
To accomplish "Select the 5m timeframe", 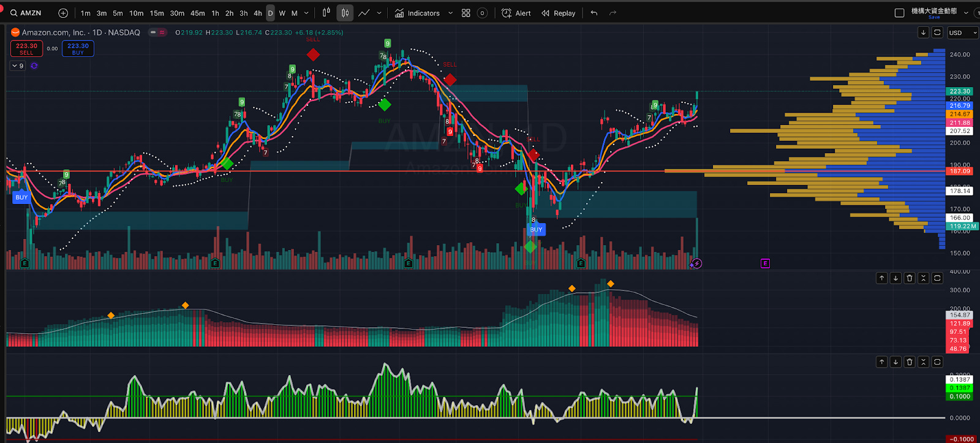I will click(118, 13).
